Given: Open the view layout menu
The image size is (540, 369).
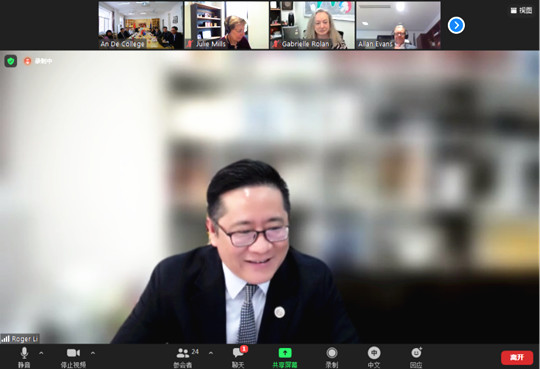Looking at the screenshot, I should pyautogui.click(x=521, y=11).
